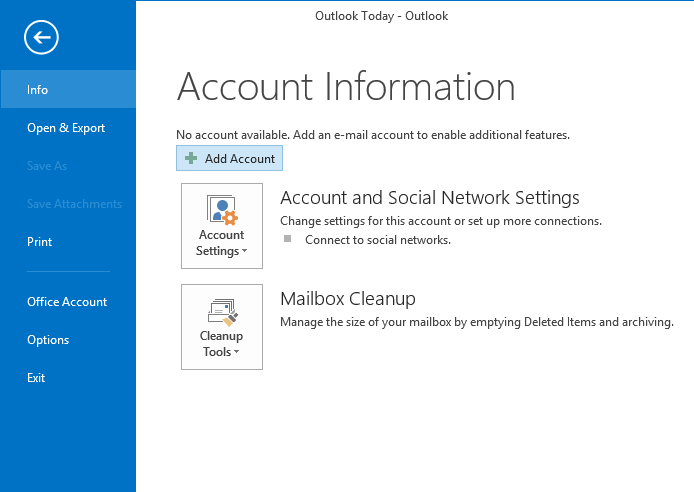Click the Account Settings button label
This screenshot has height=492, width=694.
(221, 242)
